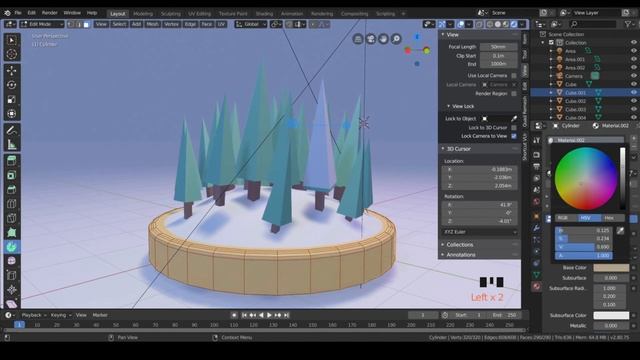The image size is (640, 360).
Task: Select the 3D Cursor tool
Action: 11,54
